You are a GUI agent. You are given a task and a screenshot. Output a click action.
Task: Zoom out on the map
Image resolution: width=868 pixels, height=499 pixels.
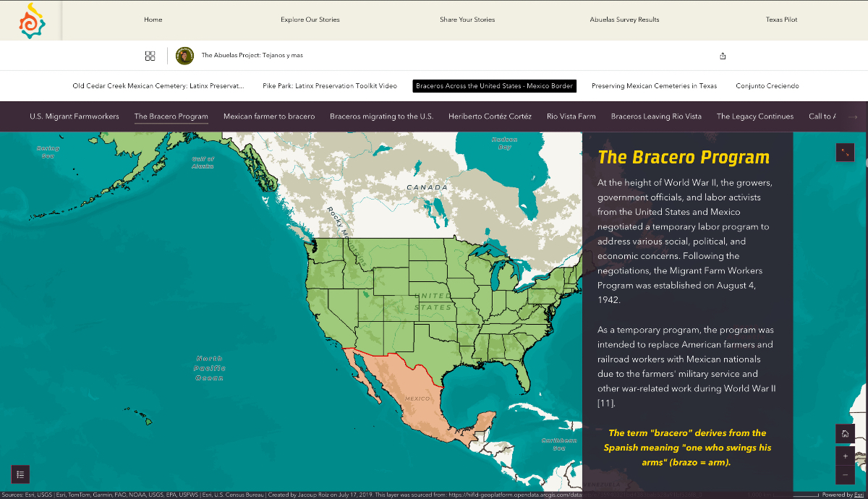(x=845, y=475)
